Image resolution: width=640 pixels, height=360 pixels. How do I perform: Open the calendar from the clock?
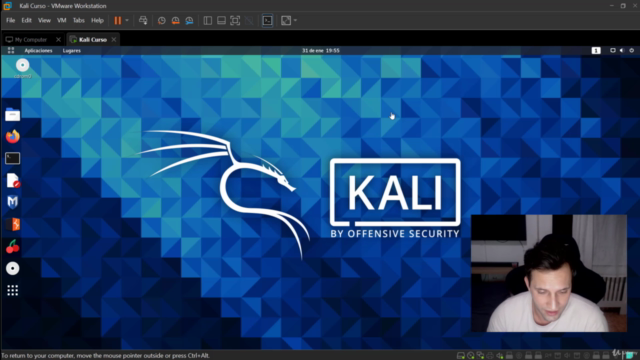pos(321,51)
